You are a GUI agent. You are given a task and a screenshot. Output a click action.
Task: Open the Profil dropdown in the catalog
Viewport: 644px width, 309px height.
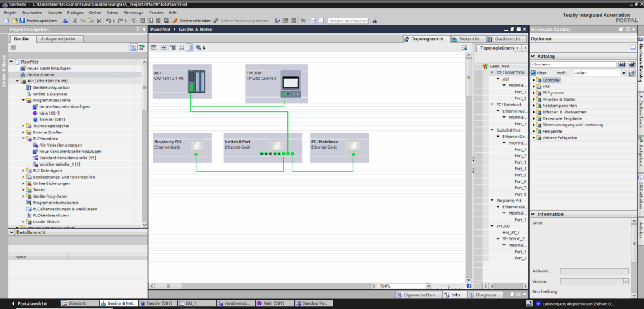tap(624, 73)
